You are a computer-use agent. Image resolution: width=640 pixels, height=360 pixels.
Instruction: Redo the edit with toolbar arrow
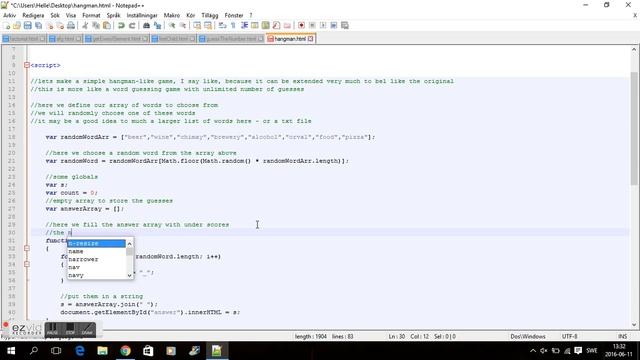pos(132,26)
